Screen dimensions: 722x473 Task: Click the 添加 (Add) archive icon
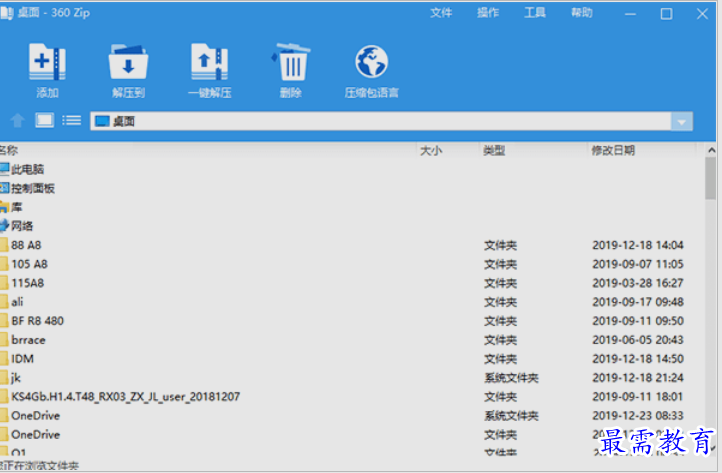47,62
